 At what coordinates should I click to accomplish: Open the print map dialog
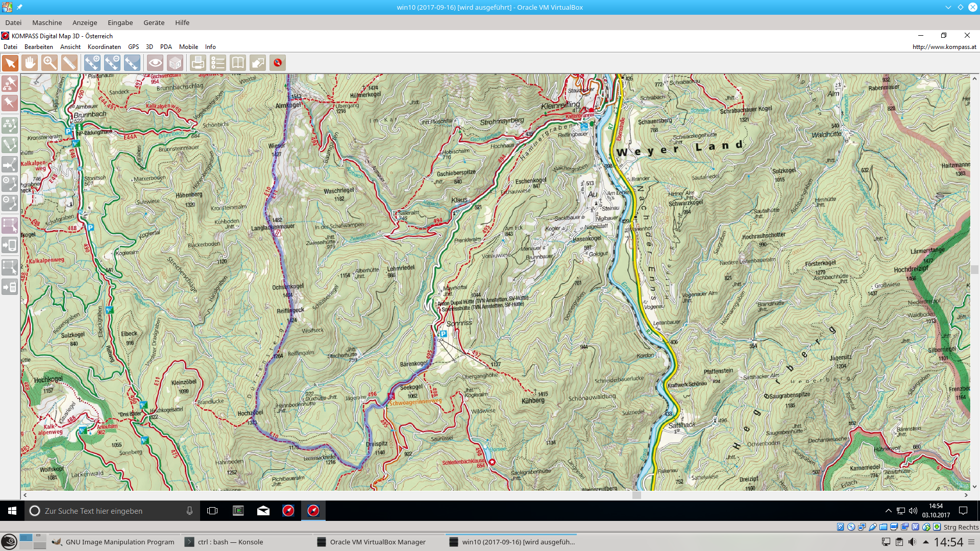pos(198,63)
